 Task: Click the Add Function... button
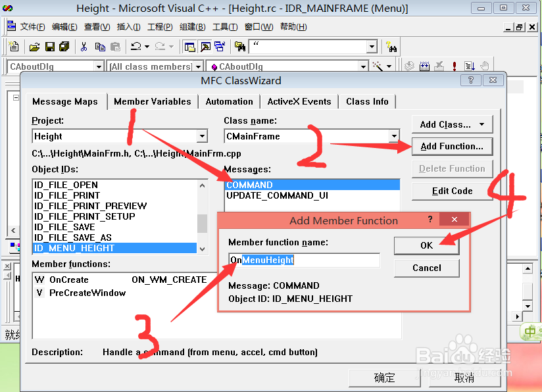tap(452, 146)
